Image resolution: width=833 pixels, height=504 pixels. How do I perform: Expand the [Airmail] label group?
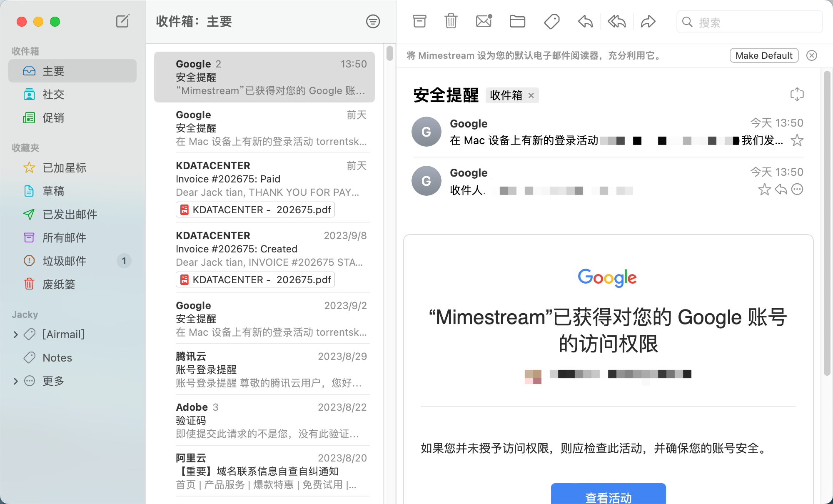[16, 334]
